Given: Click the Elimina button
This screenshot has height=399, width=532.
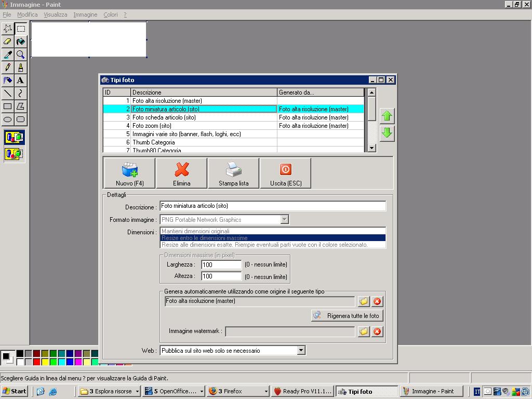Looking at the screenshot, I should [181, 174].
